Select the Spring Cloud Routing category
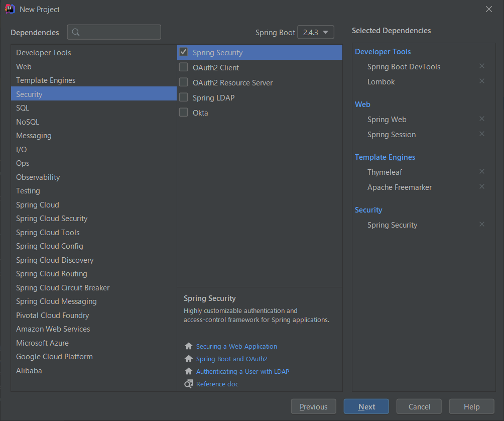Image resolution: width=504 pixels, height=421 pixels. 94,274
